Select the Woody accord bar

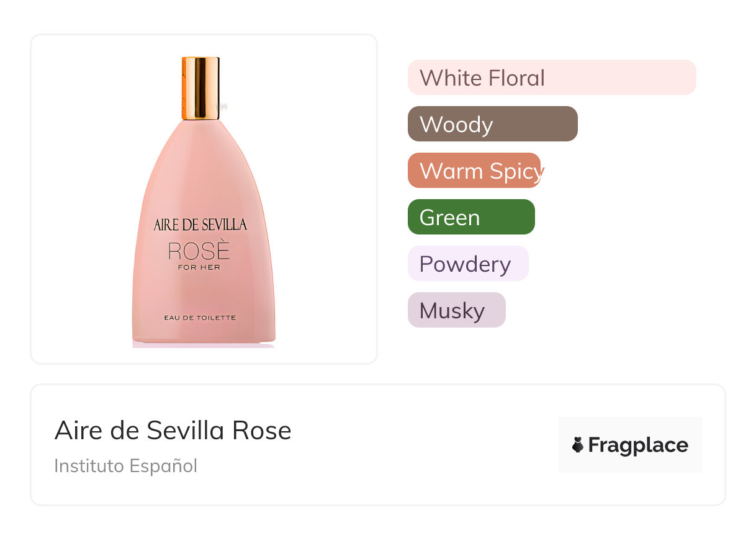pos(492,124)
